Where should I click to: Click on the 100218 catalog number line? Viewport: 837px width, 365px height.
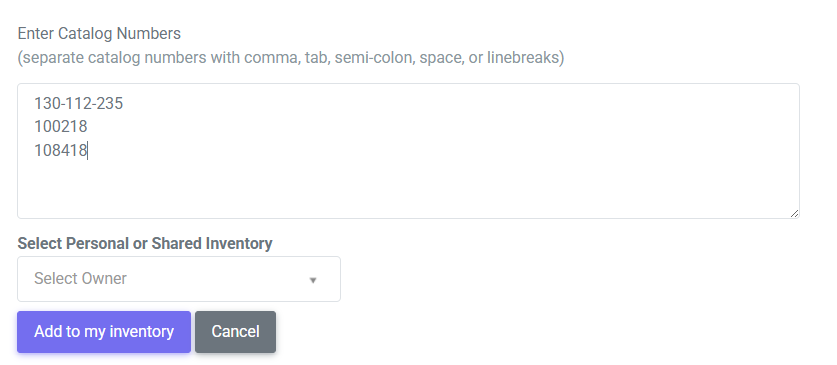pyautogui.click(x=60, y=127)
